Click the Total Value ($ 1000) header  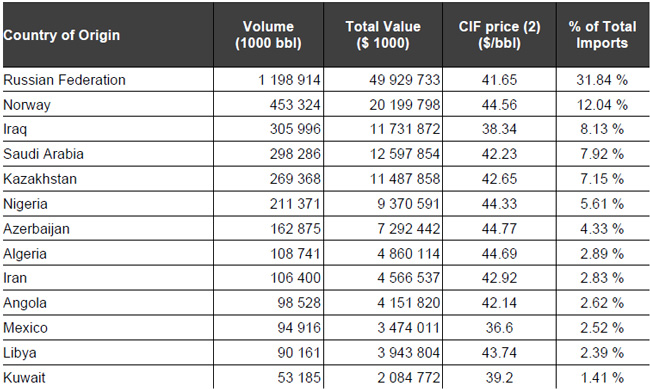[383, 35]
